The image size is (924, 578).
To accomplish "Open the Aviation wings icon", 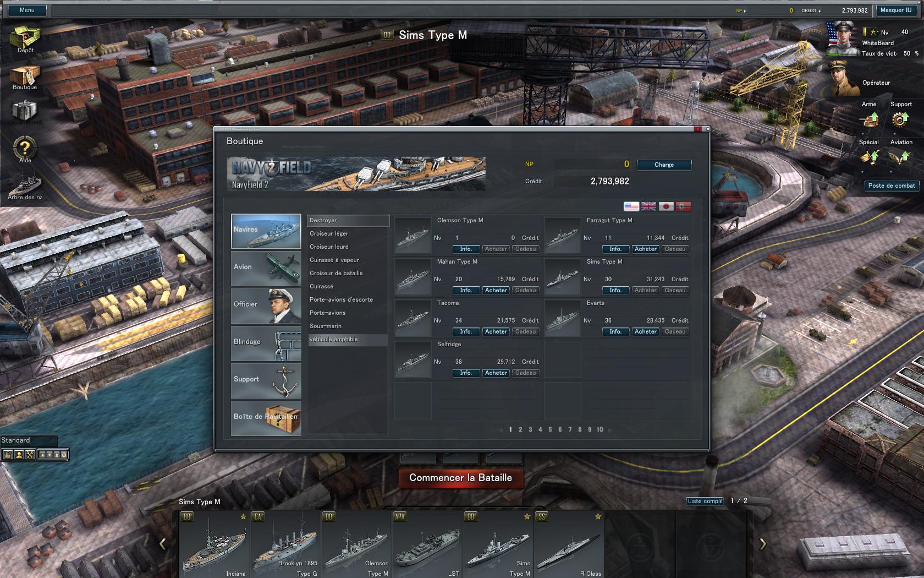I will (901, 157).
